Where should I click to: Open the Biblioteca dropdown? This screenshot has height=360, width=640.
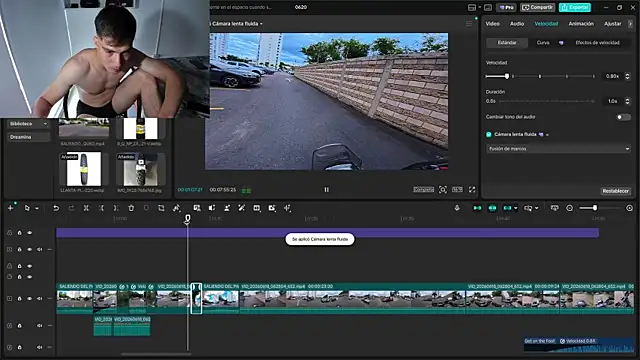pos(28,124)
